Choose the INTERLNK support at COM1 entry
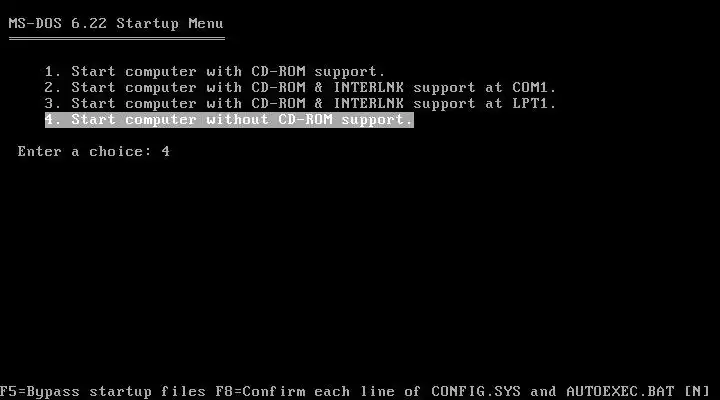Viewport: 720px width, 400px height. point(300,88)
